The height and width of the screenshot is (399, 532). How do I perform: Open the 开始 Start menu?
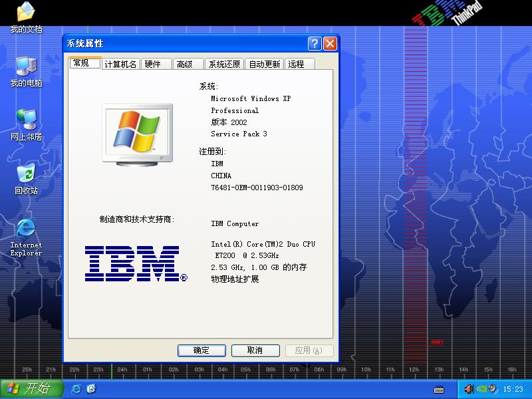31,389
